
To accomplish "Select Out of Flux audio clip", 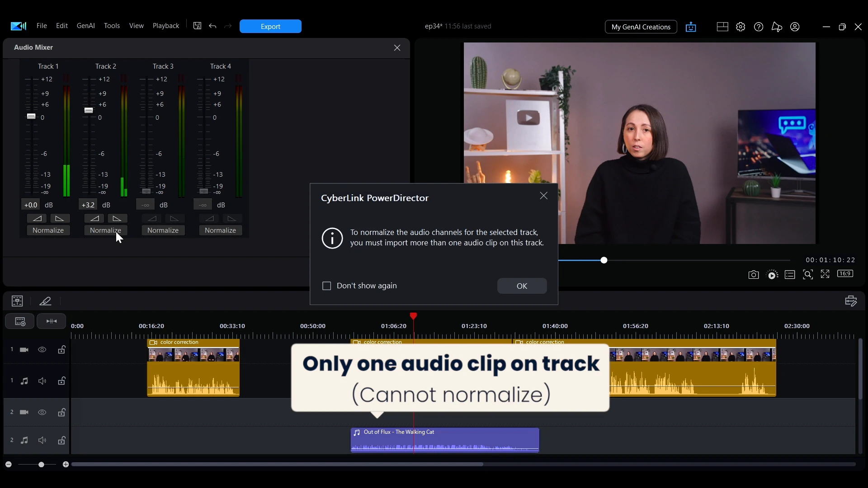I will (445, 440).
